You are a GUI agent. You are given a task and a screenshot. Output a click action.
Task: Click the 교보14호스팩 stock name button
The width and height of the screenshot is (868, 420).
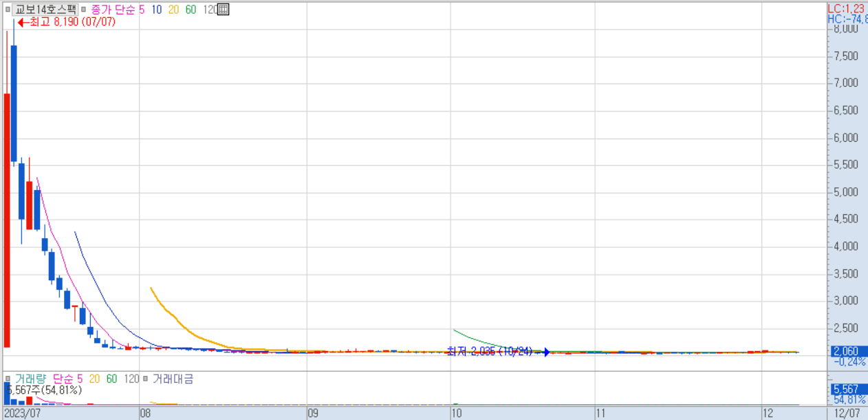click(x=45, y=10)
